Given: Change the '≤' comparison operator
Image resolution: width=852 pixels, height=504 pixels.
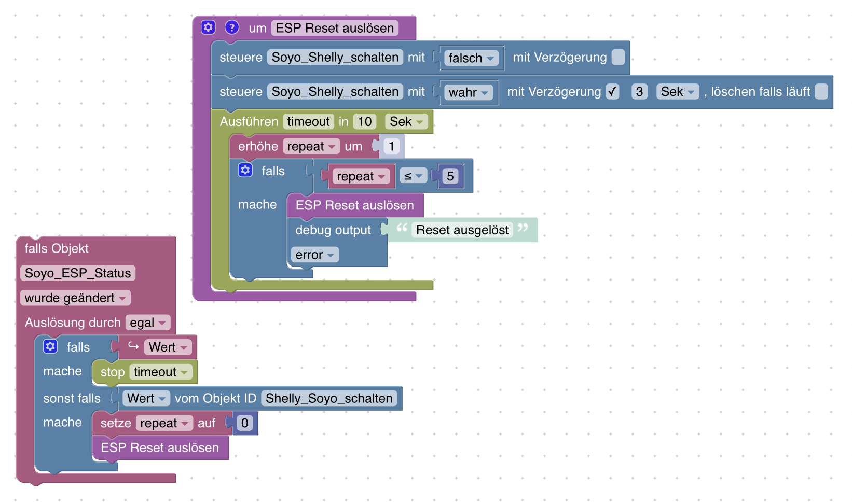Looking at the screenshot, I should (413, 176).
